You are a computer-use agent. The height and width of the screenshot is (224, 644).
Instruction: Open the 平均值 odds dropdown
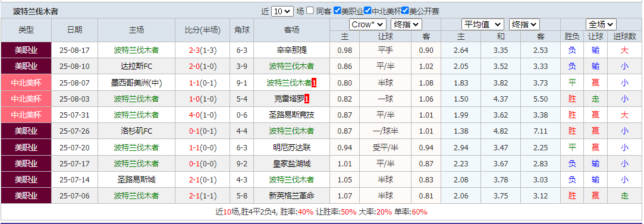(483, 24)
